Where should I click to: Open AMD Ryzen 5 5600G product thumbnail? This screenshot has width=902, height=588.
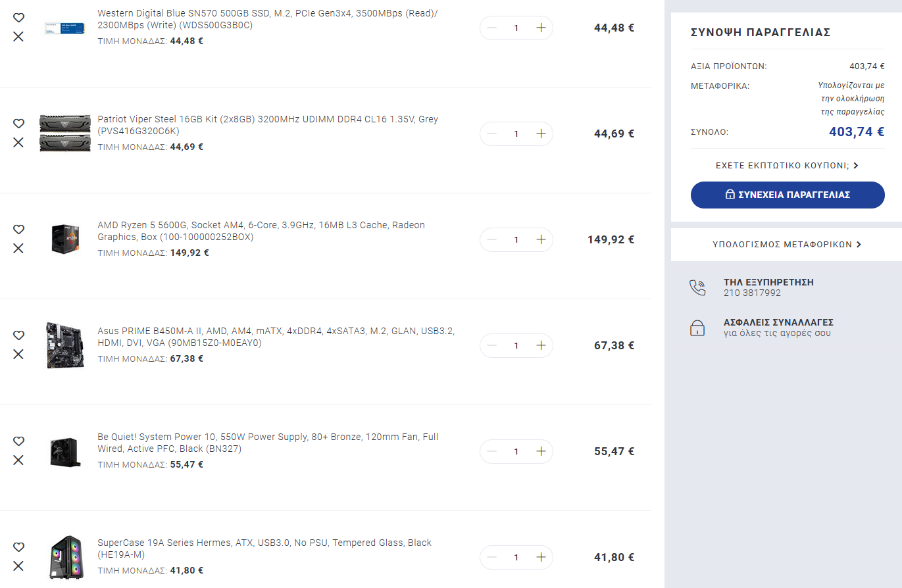(65, 239)
